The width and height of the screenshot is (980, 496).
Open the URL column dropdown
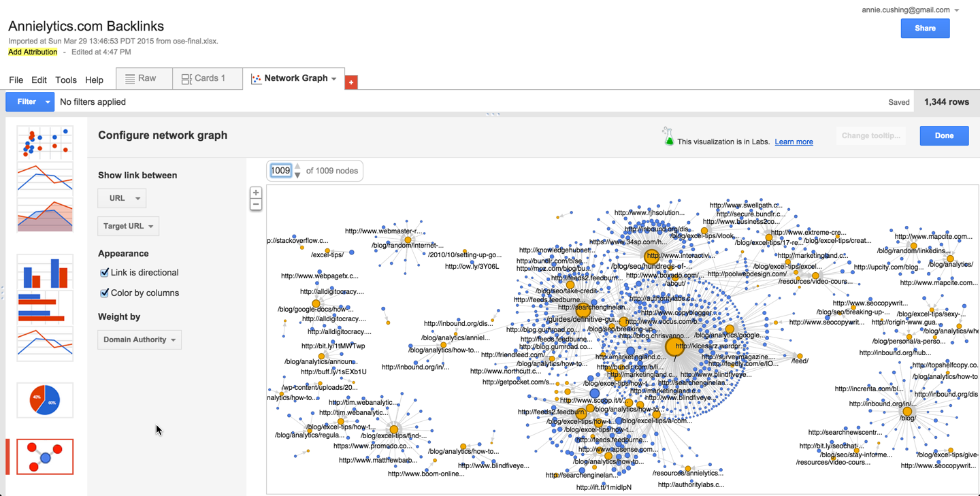click(x=122, y=199)
